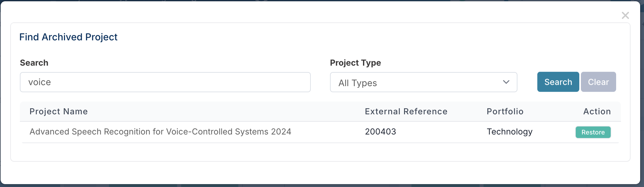Click the "Find Archived Project" heading

[68, 37]
